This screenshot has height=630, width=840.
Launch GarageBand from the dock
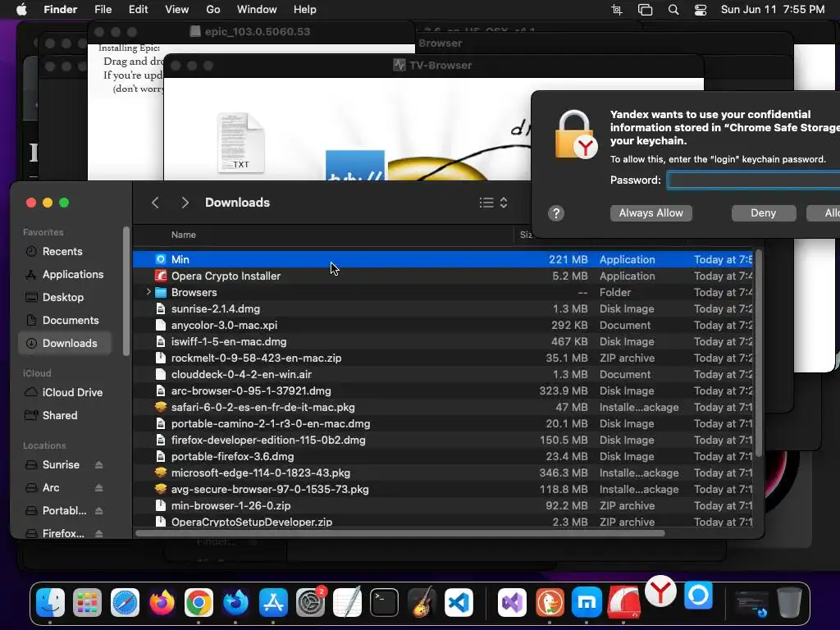422,603
